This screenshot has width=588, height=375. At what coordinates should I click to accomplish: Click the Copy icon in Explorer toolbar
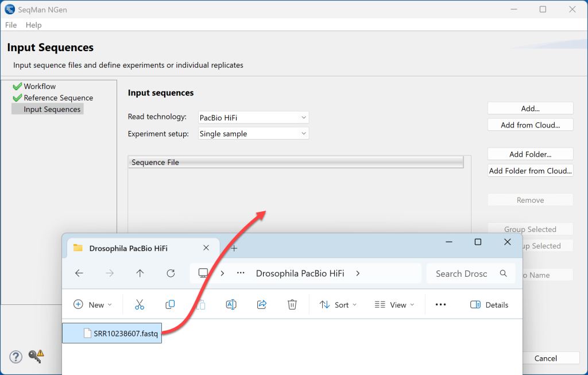(170, 304)
